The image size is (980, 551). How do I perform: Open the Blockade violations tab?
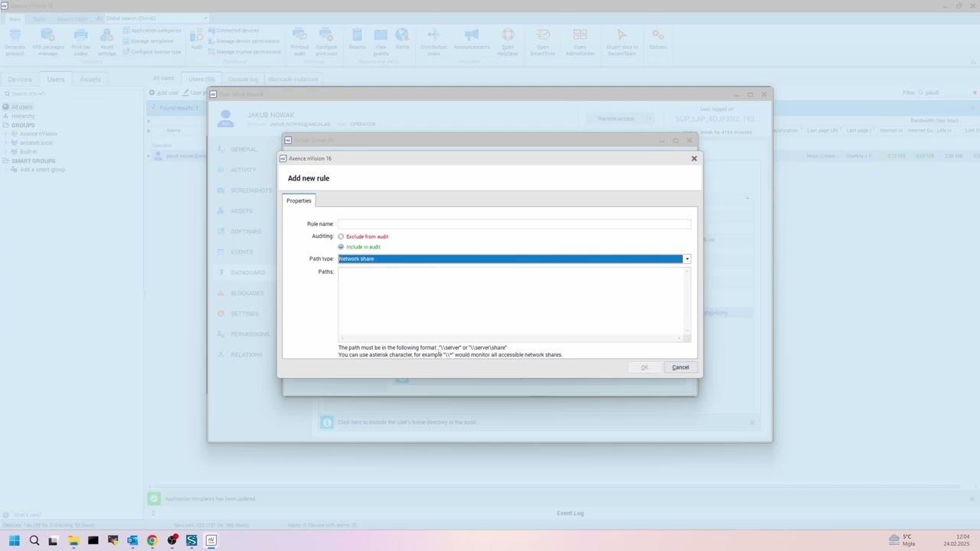[x=292, y=79]
